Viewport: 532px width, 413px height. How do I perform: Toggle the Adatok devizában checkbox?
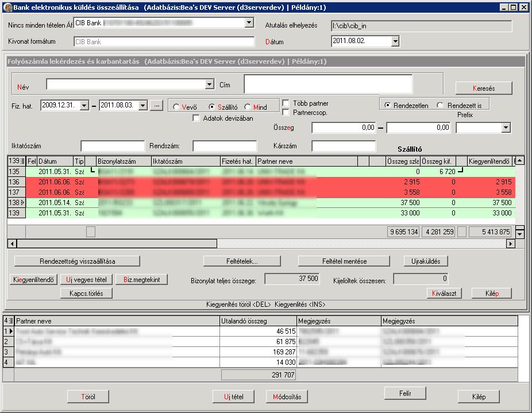pos(196,118)
